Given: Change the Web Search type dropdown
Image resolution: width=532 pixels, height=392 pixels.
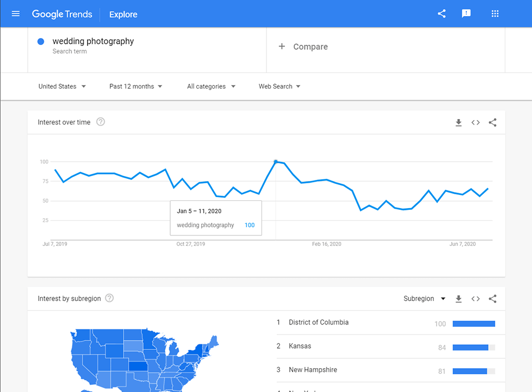Looking at the screenshot, I should point(279,86).
